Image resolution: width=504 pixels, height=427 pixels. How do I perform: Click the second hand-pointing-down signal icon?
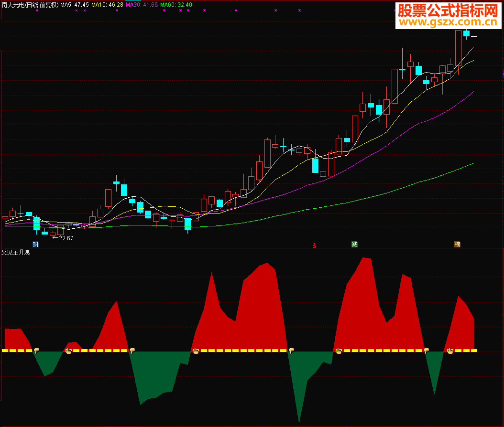(132, 351)
